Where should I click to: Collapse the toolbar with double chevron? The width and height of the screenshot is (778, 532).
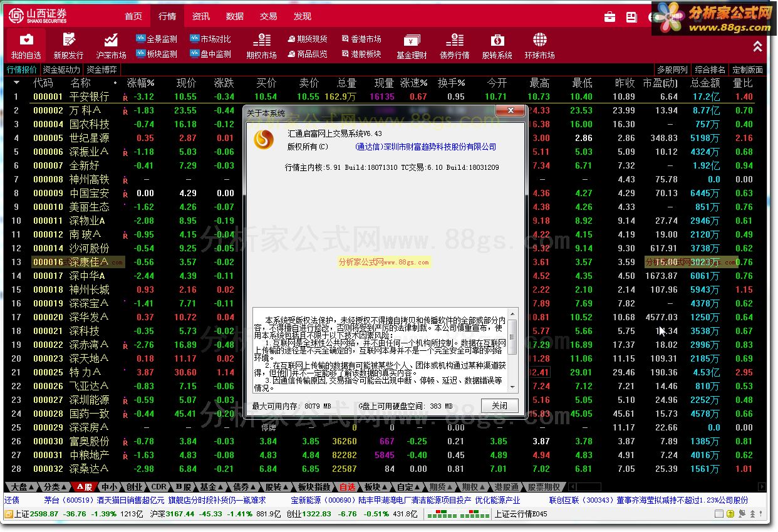[x=757, y=46]
